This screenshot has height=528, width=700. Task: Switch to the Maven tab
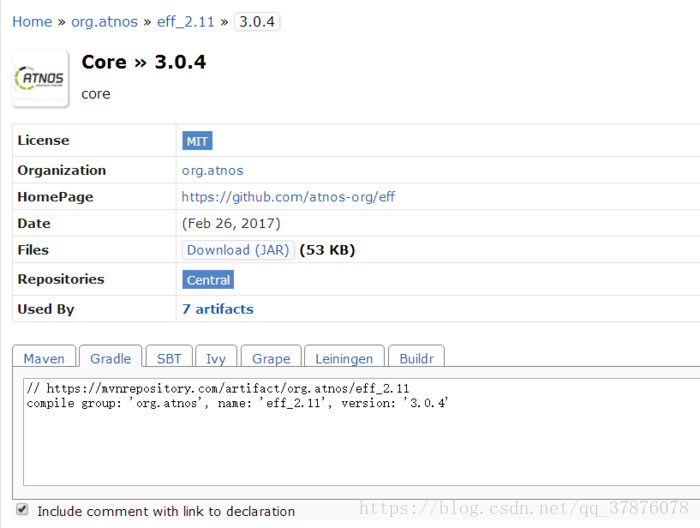pos(44,358)
